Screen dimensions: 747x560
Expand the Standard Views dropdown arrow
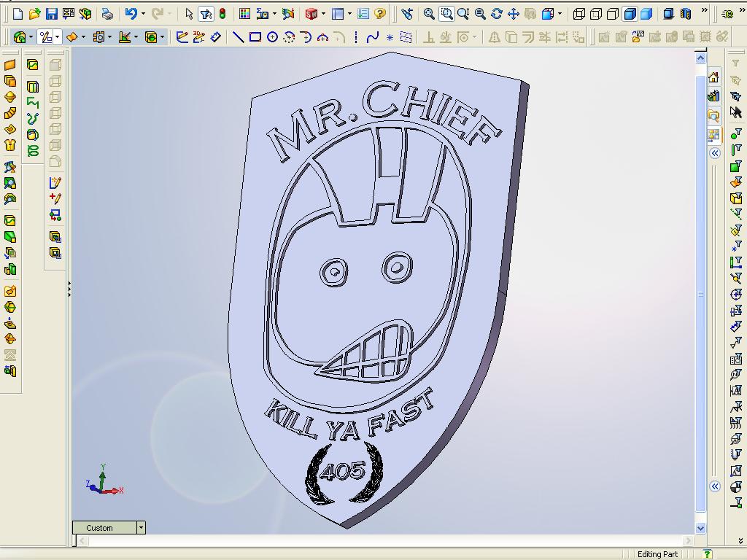pyautogui.click(x=560, y=14)
